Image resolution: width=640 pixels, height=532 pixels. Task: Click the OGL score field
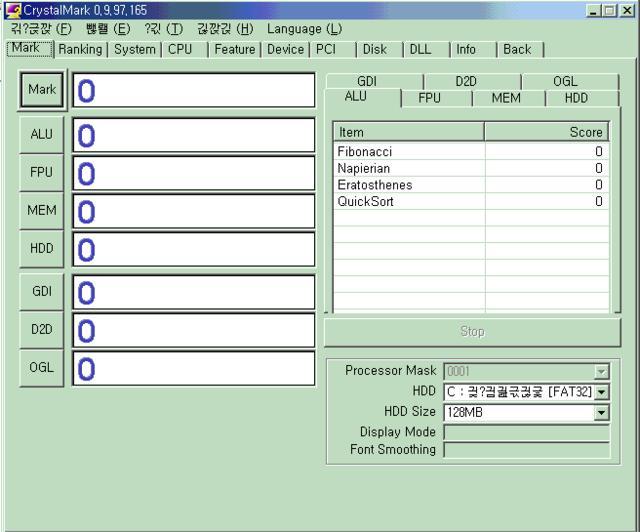(193, 368)
